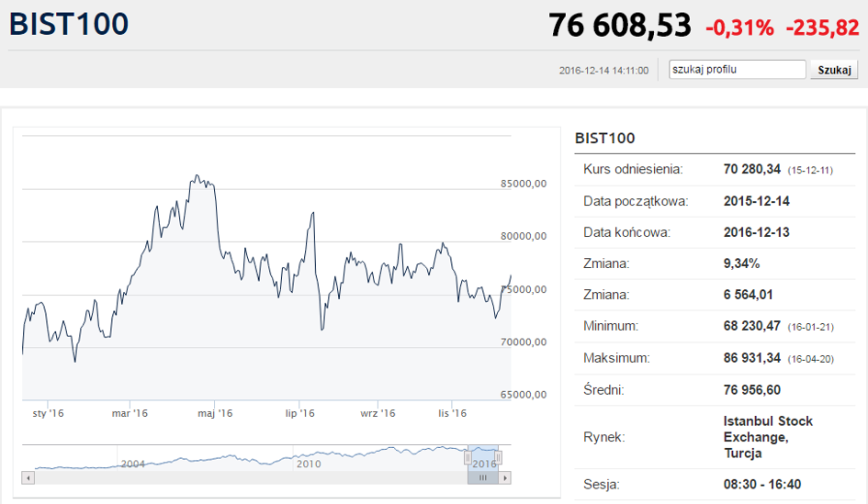Viewport: 868px width, 504px height.
Task: Click the lip '16 axis label
Action: 299,413
